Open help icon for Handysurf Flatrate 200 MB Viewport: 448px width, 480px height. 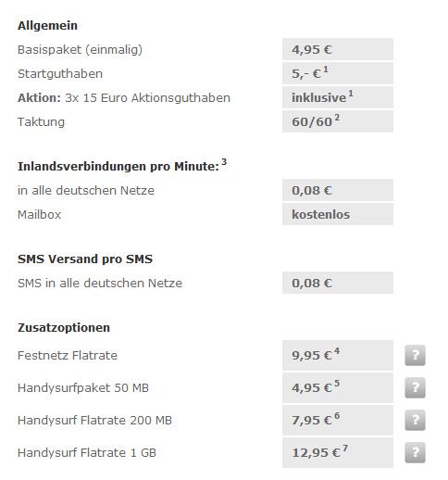click(x=415, y=420)
